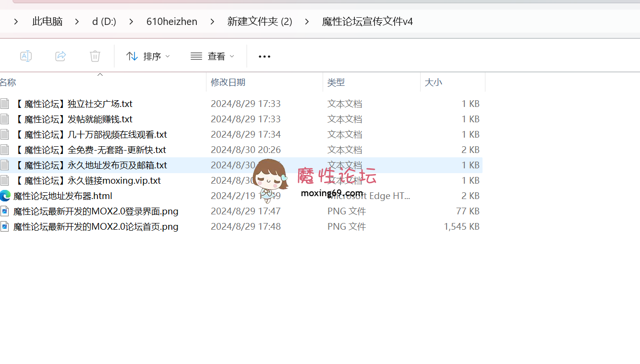Expand the 查看 dropdown chevron
640x364 pixels.
point(232,56)
